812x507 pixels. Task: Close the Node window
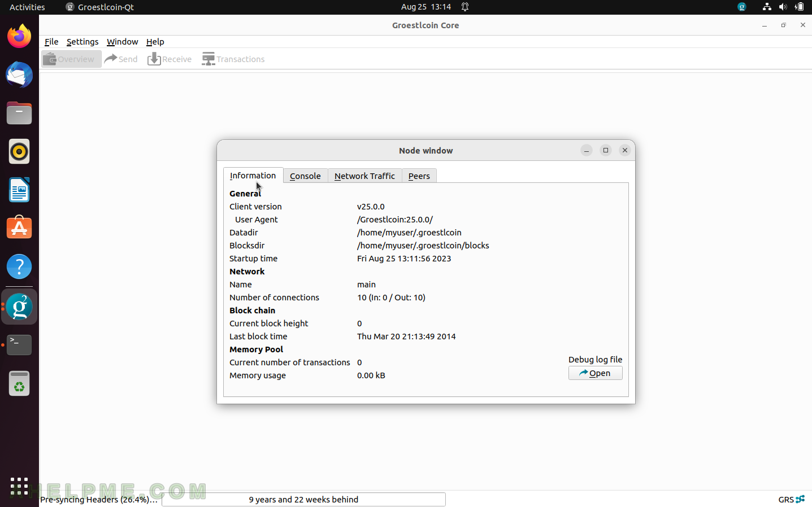click(x=625, y=150)
